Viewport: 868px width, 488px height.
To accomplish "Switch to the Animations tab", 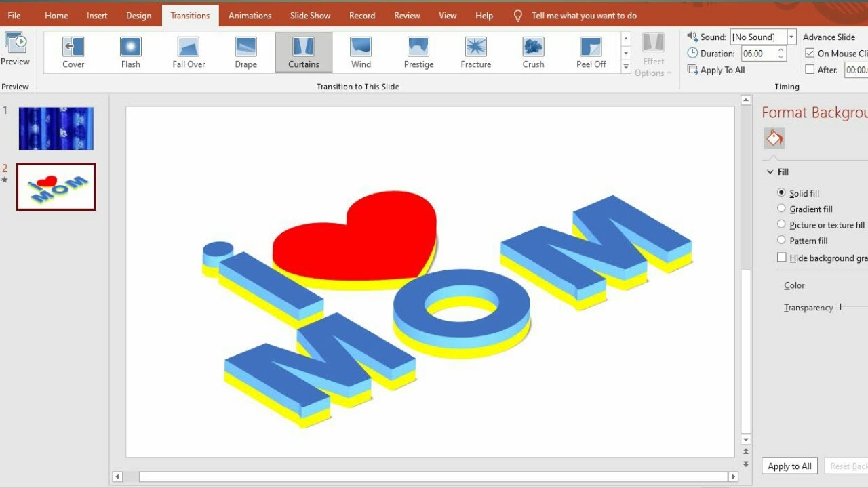I will 250,16.
